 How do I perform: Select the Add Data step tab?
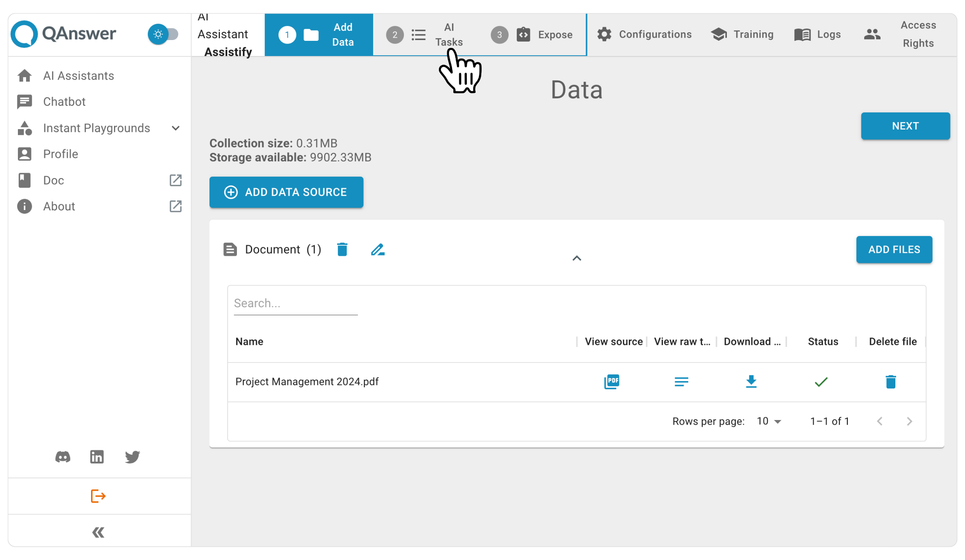click(x=319, y=35)
